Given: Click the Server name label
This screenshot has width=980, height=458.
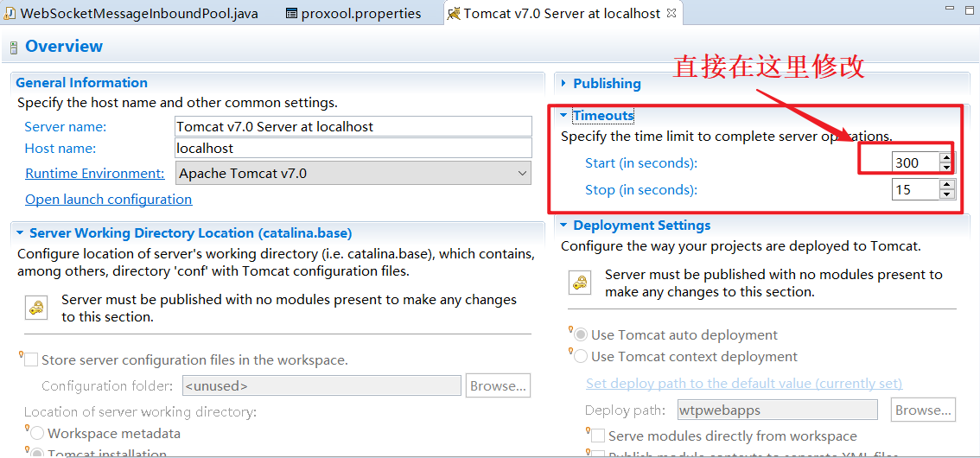Looking at the screenshot, I should pos(66,127).
